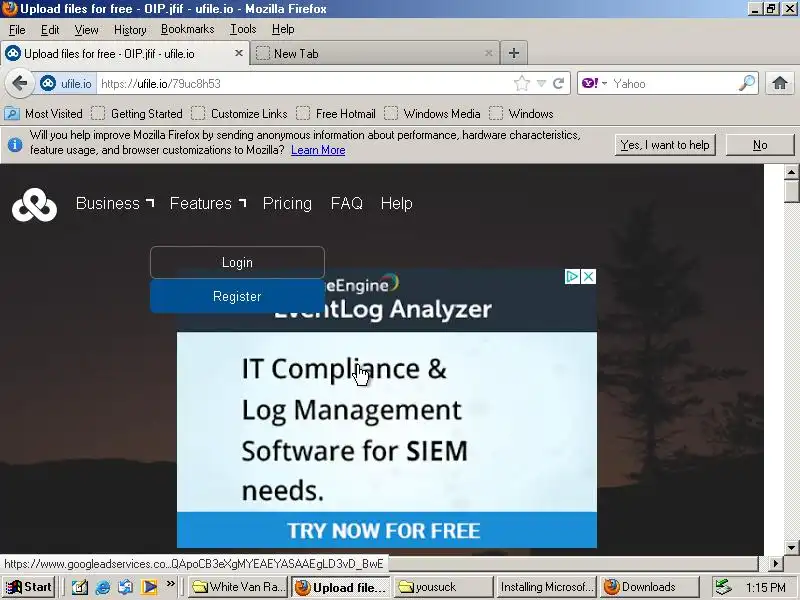The height and width of the screenshot is (600, 800).
Task: Bookmark this page with the star icon
Action: [x=521, y=83]
